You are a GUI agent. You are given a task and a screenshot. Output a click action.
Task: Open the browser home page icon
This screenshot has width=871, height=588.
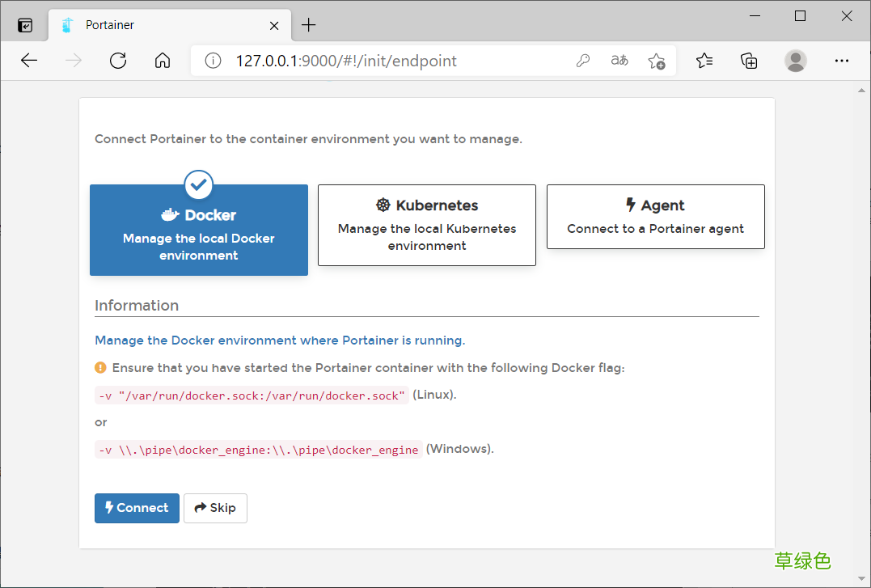(x=162, y=60)
